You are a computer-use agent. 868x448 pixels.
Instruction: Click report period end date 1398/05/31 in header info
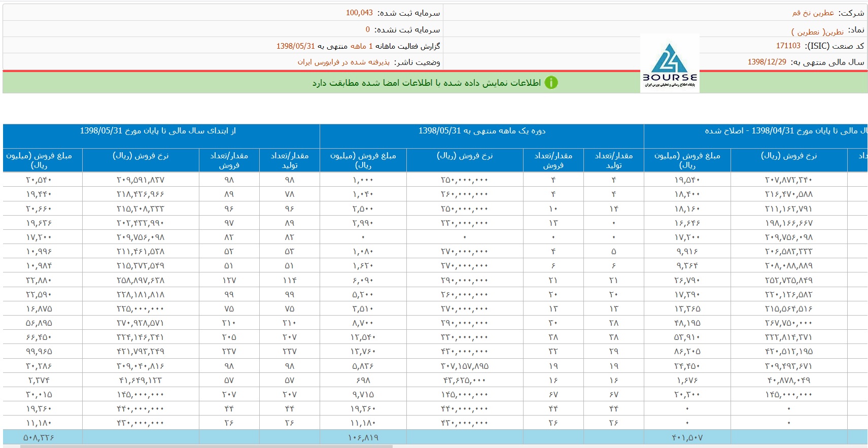point(296,46)
